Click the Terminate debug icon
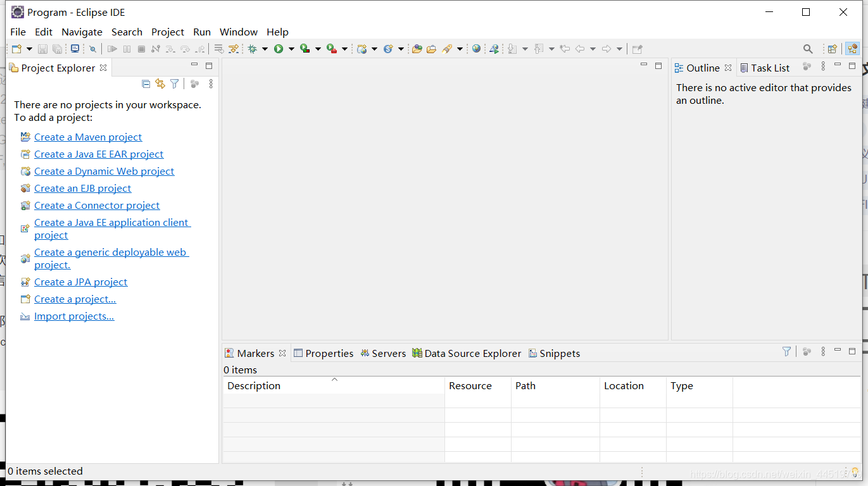 pos(141,49)
